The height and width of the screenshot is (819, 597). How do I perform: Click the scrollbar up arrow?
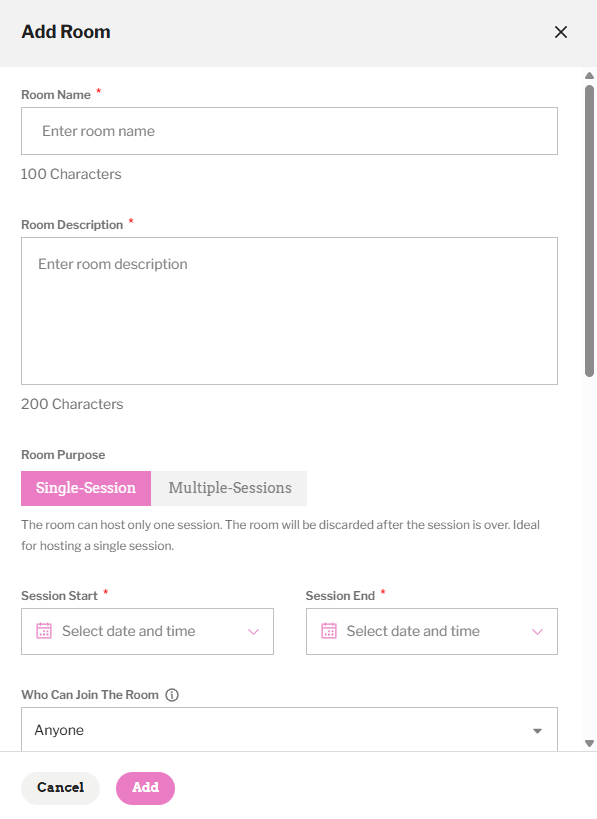click(589, 76)
